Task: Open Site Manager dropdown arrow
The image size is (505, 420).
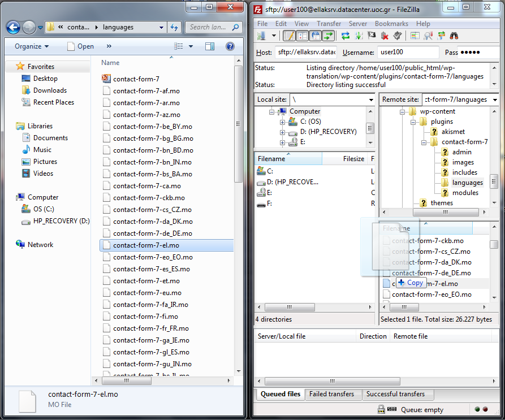Action: pos(274,36)
